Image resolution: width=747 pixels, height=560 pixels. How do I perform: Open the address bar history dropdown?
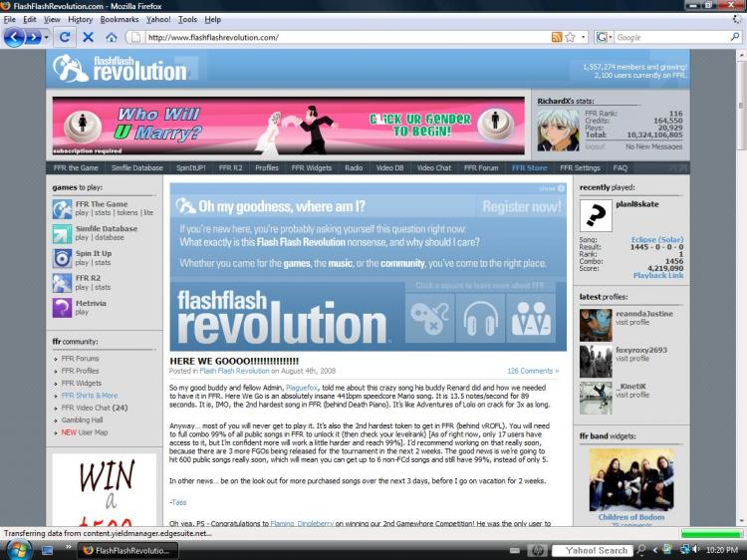tap(583, 37)
